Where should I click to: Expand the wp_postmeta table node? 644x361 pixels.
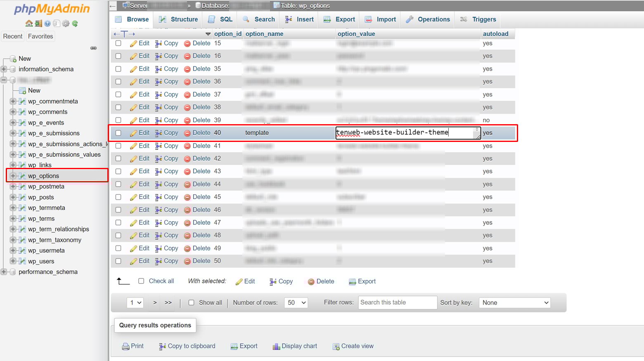pyautogui.click(x=12, y=186)
